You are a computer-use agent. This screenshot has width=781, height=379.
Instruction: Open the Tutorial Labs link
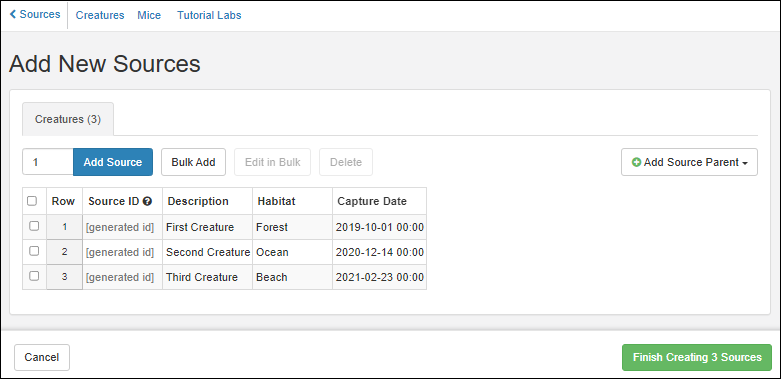point(209,15)
